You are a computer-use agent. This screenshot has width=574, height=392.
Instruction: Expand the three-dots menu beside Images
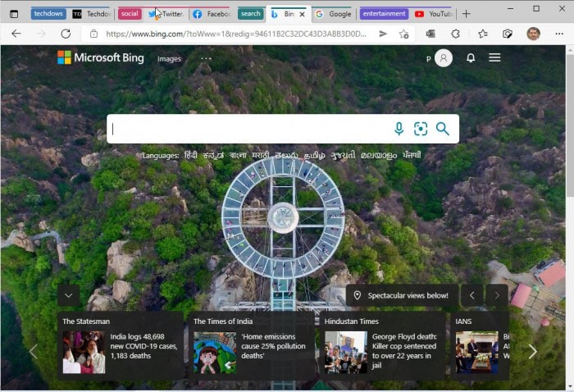tap(206, 59)
